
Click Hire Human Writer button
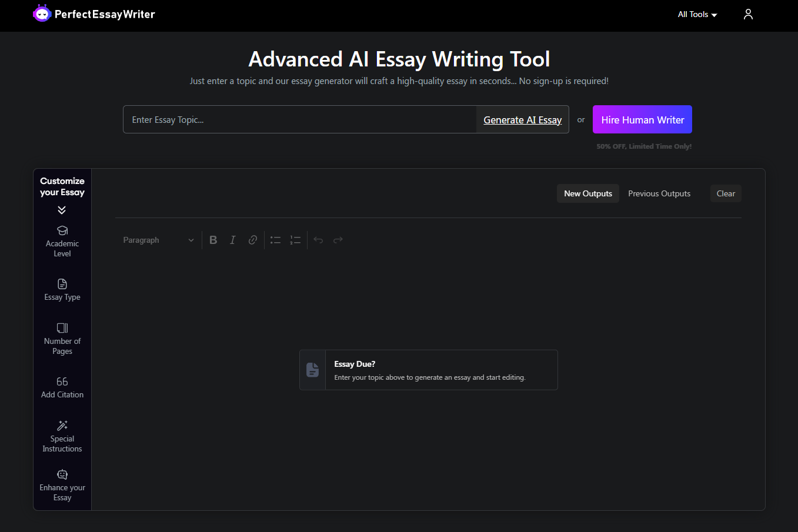click(642, 119)
